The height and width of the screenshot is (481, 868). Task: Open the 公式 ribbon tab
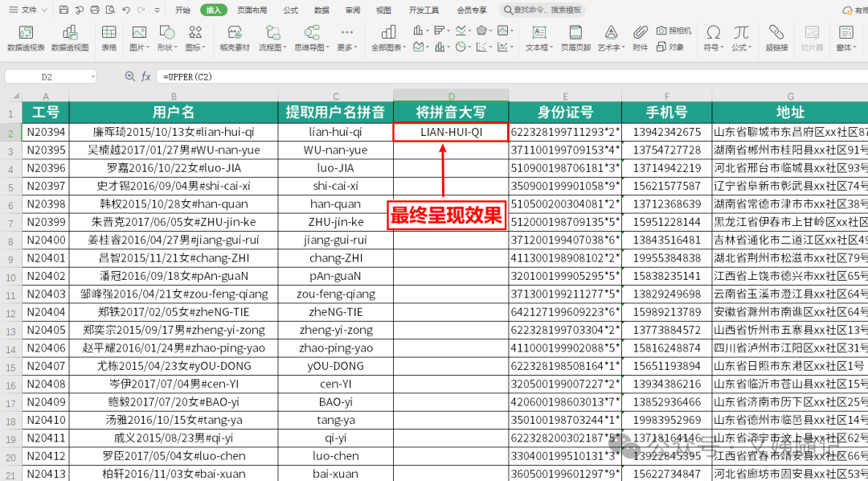pyautogui.click(x=291, y=10)
